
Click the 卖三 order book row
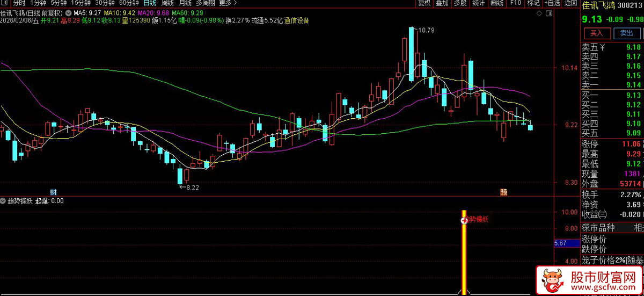(x=612, y=66)
